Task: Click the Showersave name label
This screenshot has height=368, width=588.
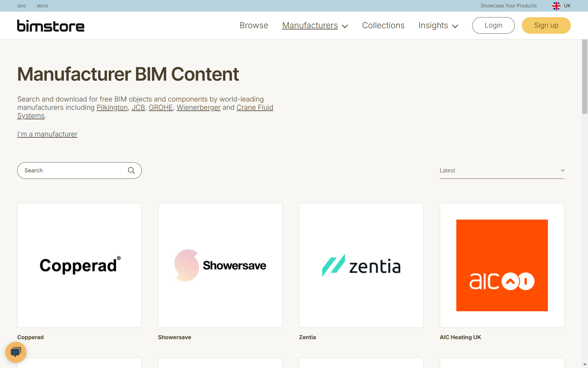Action: pos(175,337)
